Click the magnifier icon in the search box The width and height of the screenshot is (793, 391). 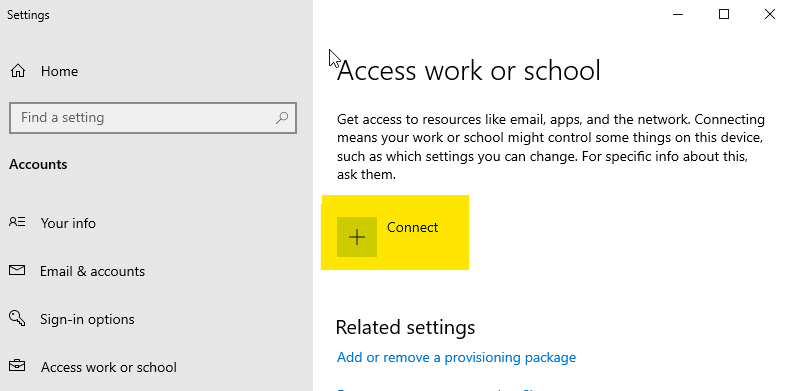(x=282, y=118)
